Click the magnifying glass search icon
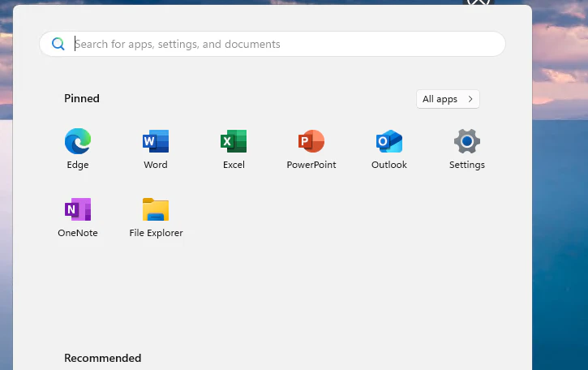 click(58, 44)
